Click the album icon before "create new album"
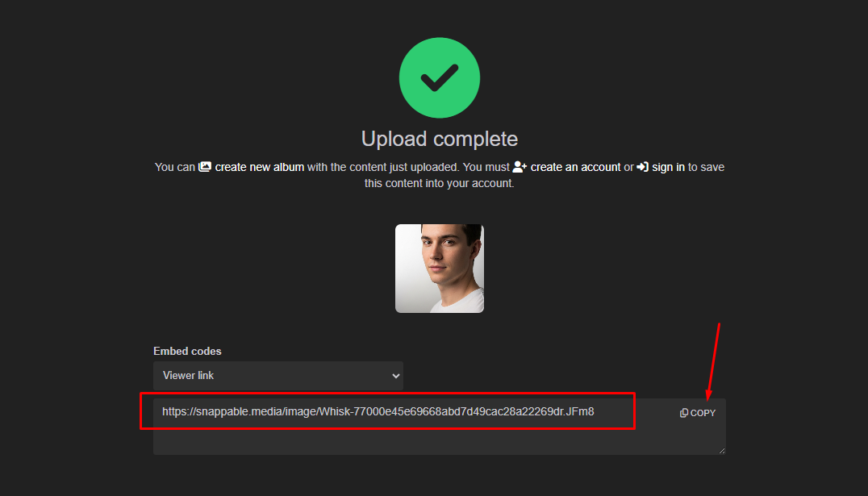The width and height of the screenshot is (868, 496). 205,167
